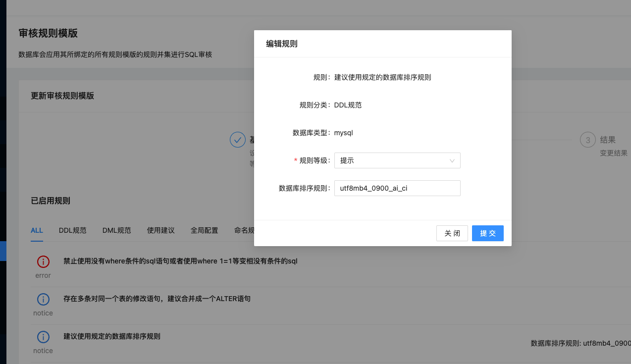Open the partially visible 命名规 tab
The height and width of the screenshot is (364, 631).
click(x=246, y=230)
